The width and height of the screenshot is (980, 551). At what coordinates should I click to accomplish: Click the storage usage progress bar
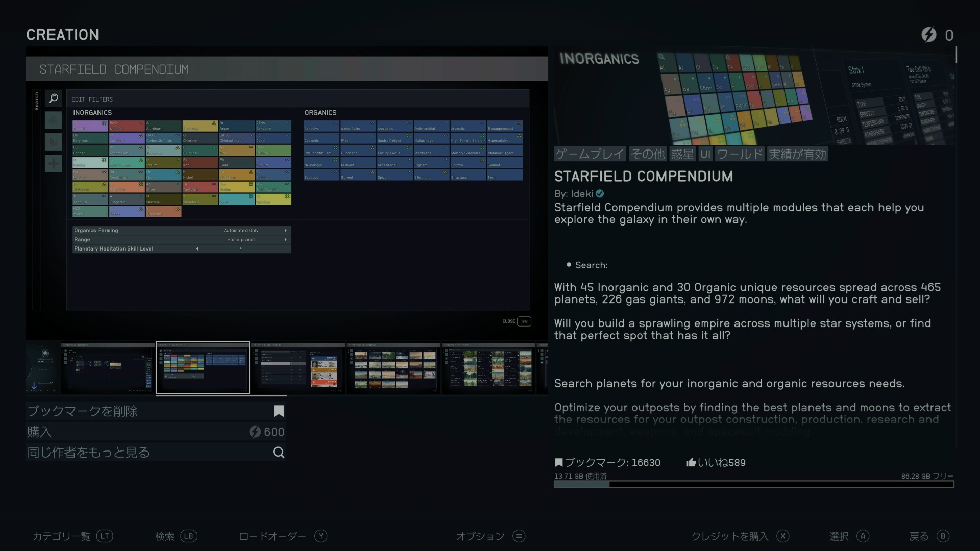tap(754, 484)
